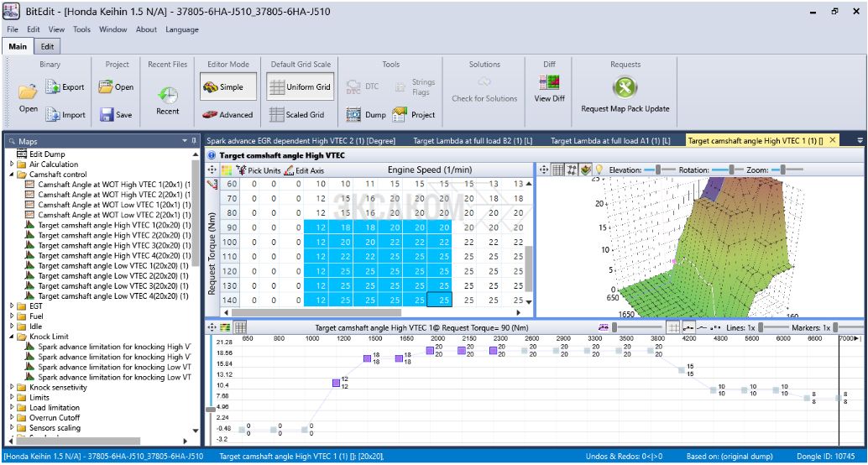Click the View Diff icon
This screenshot has width=868, height=465.
click(549, 88)
